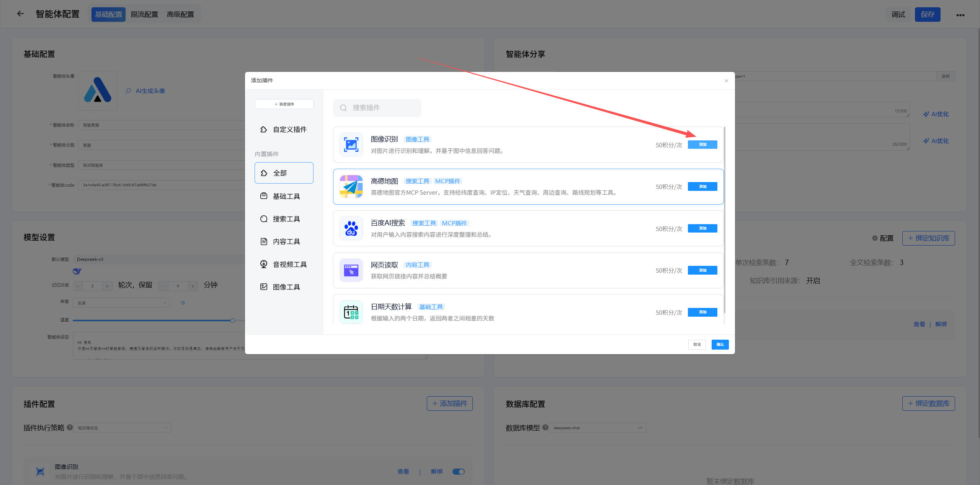Click the 日期天数计算 calendar icon
Image resolution: width=980 pixels, height=485 pixels.
coord(351,312)
